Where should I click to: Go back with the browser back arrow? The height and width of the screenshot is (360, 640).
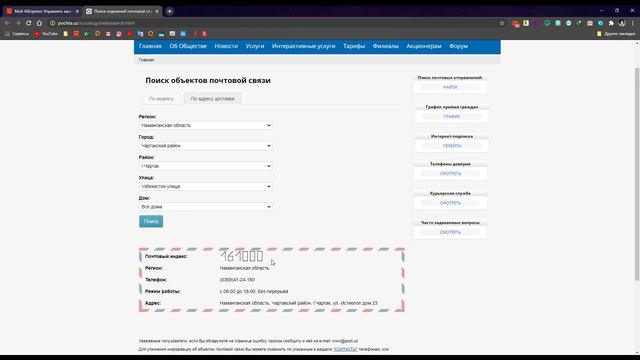[x=7, y=23]
